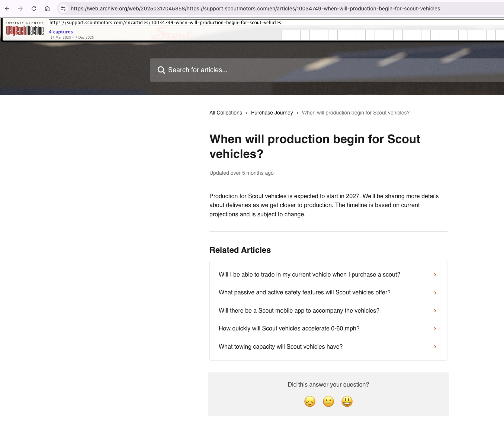504x436 pixels.
Task: Open site information icon in address bar
Action: (63, 9)
